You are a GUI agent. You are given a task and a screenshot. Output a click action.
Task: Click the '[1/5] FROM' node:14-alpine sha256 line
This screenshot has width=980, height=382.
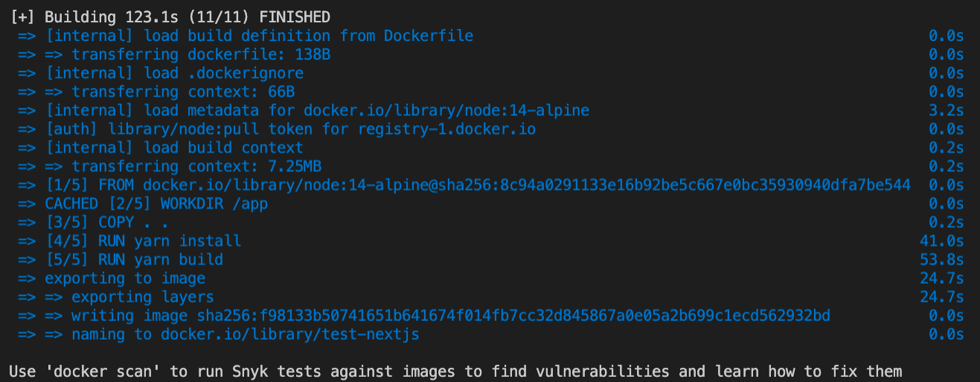[477, 185]
